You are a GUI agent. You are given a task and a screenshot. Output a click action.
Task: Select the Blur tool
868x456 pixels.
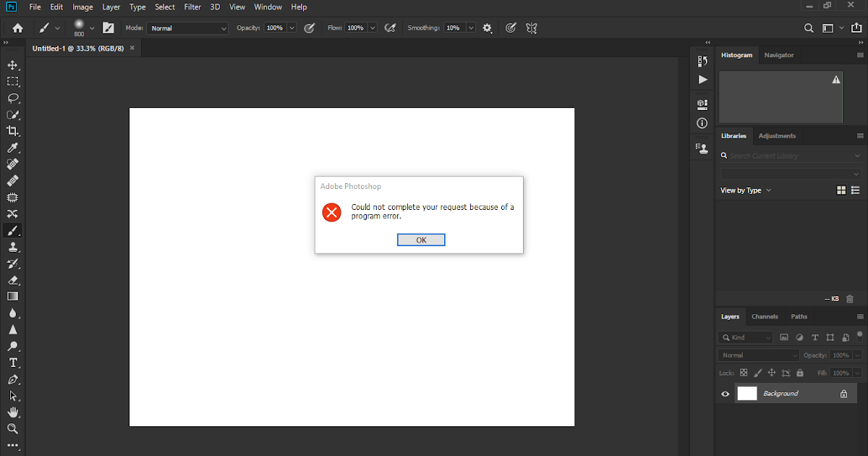12,313
